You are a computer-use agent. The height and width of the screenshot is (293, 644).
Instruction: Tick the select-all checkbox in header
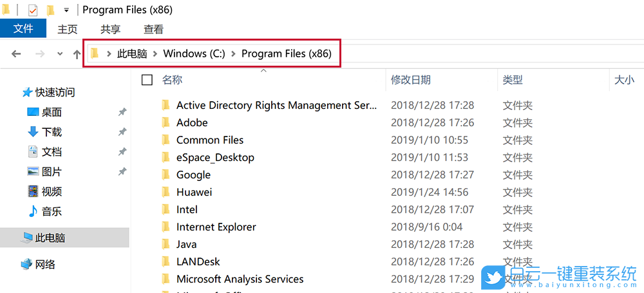tap(147, 80)
